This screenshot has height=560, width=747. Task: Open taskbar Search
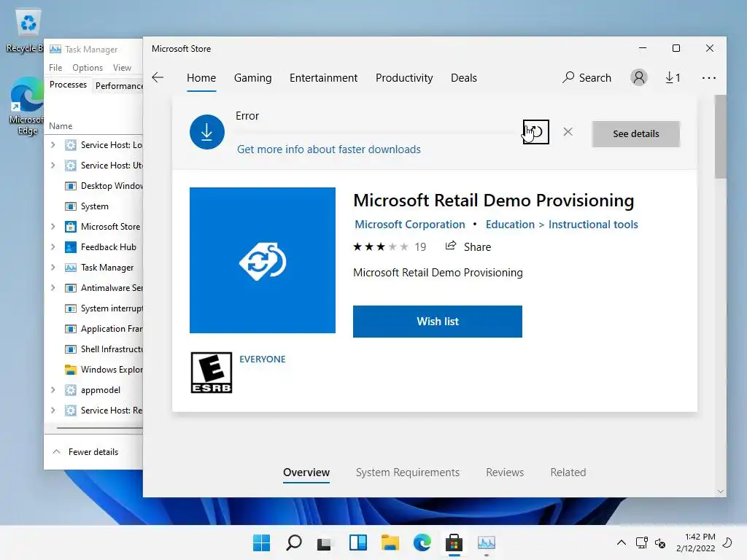point(294,542)
